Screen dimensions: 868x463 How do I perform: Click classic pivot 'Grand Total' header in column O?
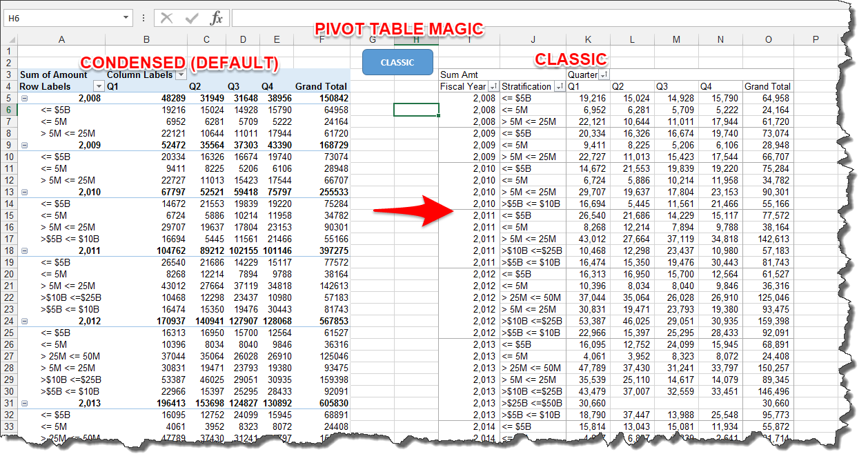pos(768,86)
